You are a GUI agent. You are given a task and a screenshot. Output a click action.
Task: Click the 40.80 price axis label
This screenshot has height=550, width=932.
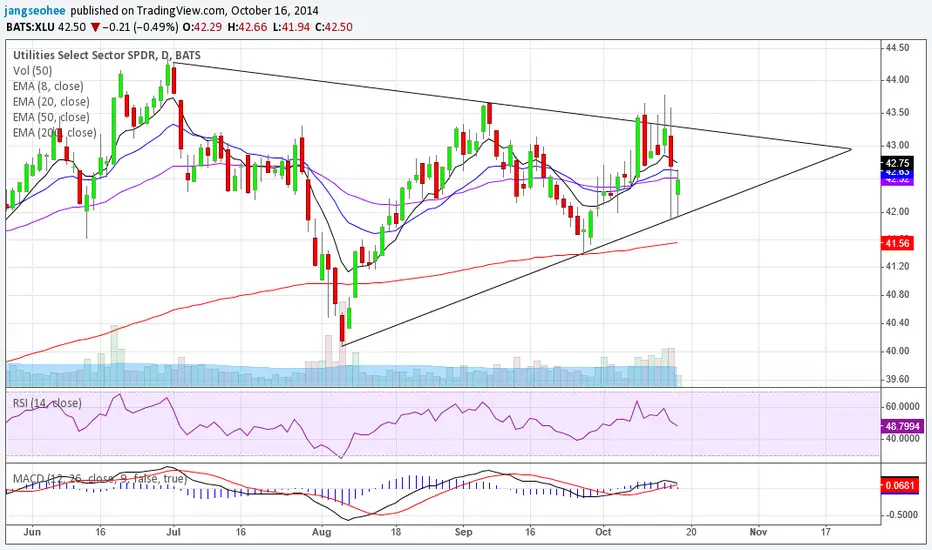click(x=897, y=294)
